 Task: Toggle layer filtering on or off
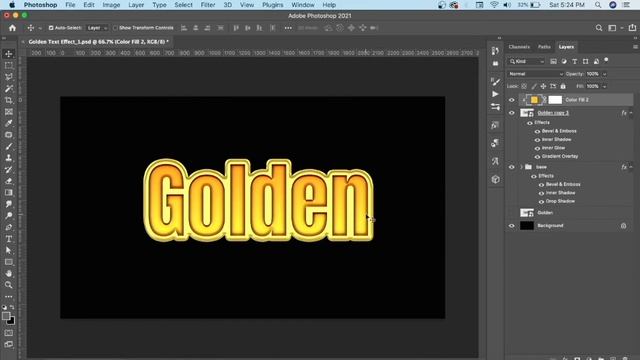(606, 60)
